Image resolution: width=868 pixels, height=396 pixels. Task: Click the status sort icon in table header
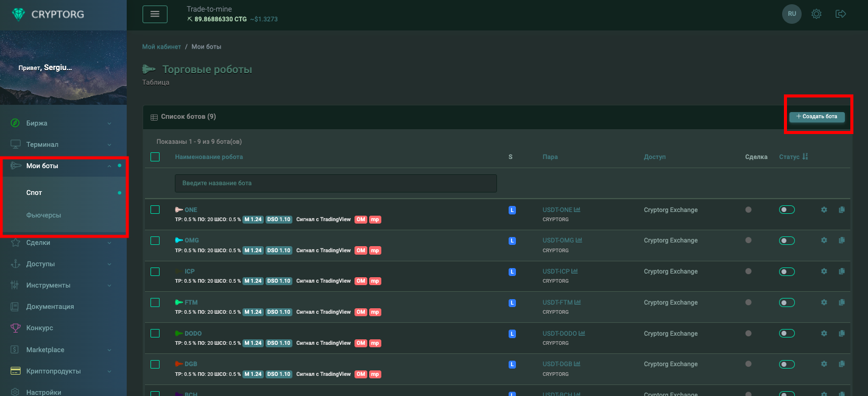tap(805, 157)
